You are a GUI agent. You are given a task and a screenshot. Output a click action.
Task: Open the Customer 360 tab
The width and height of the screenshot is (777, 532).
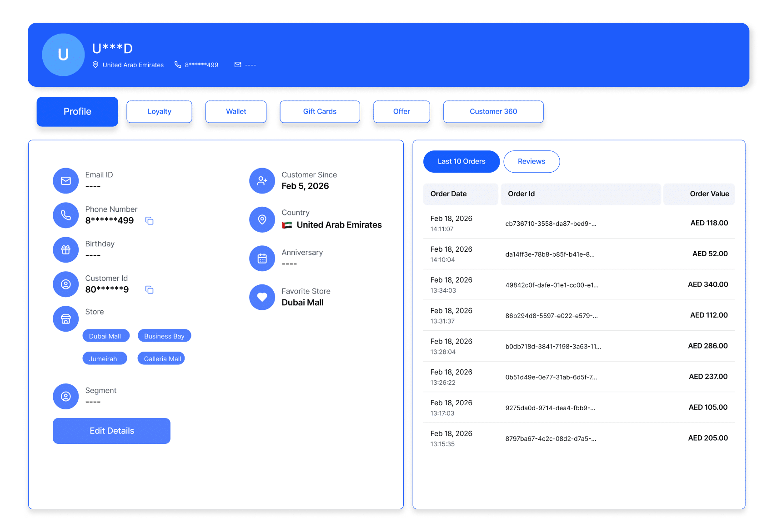pyautogui.click(x=493, y=111)
